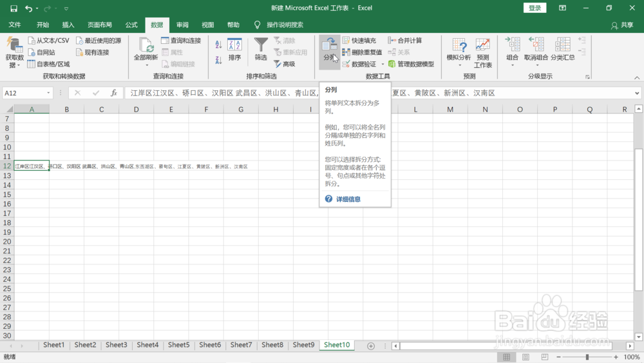Open Data Validation dropdown arrow
This screenshot has height=363, width=644.
click(383, 64)
